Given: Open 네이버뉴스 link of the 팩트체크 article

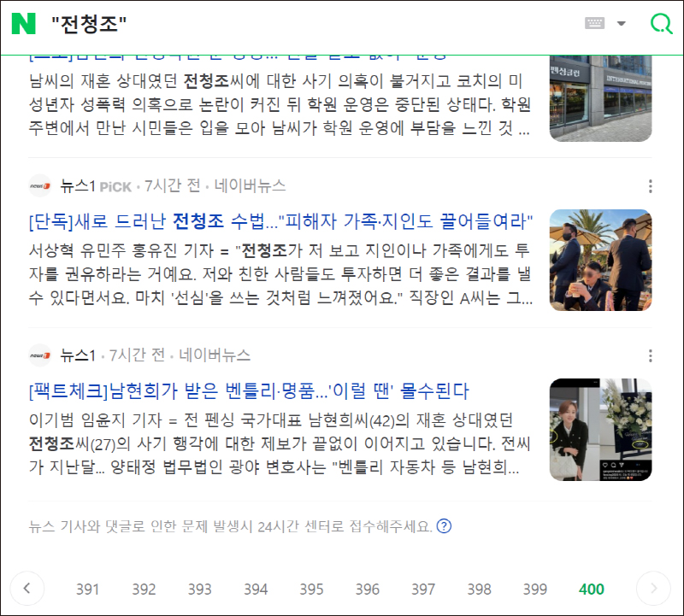Looking at the screenshot, I should pos(215,355).
